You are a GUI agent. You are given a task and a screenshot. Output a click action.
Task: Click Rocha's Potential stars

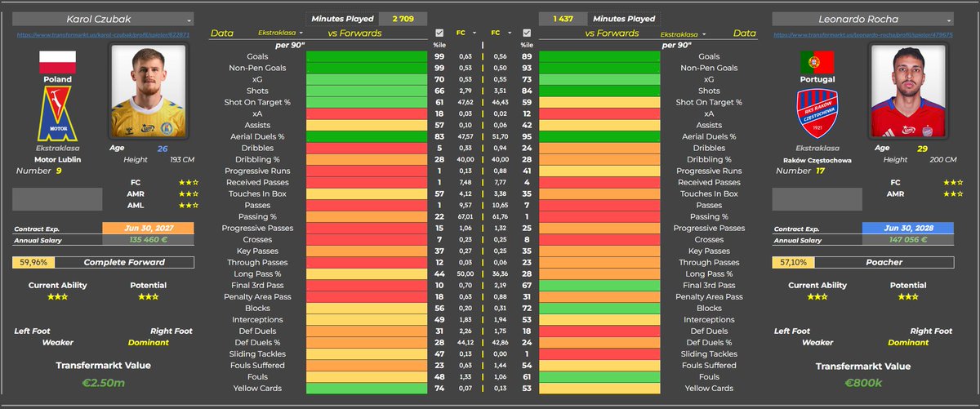pyautogui.click(x=907, y=297)
